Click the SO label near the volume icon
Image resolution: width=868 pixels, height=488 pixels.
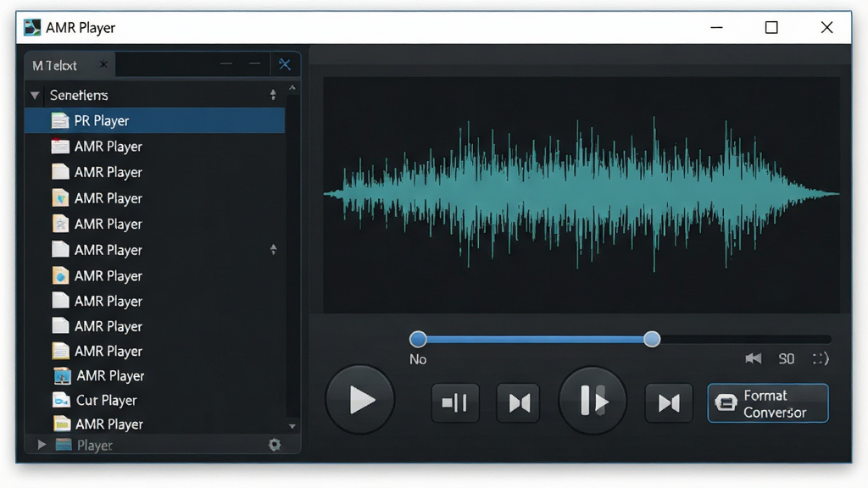[x=786, y=358]
